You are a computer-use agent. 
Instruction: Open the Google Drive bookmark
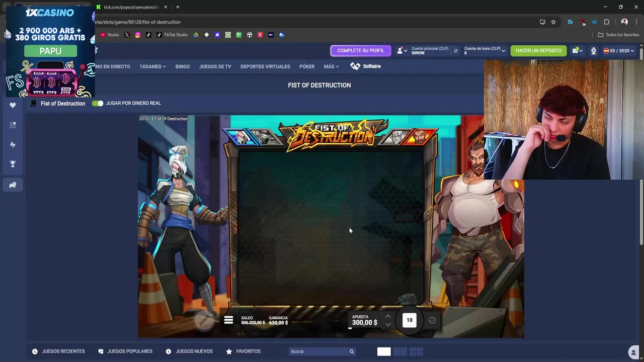pos(196,35)
